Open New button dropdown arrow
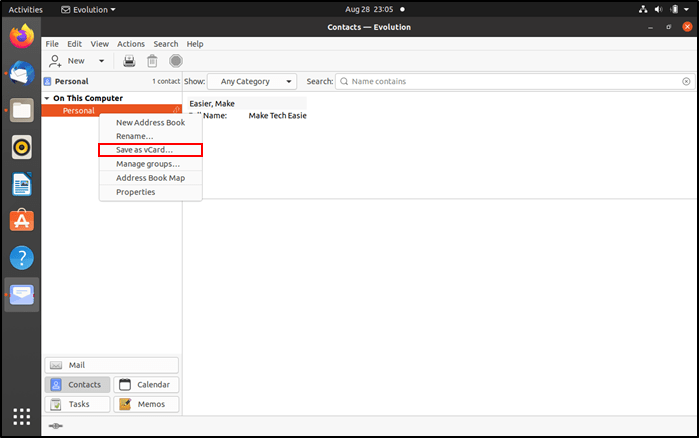The height and width of the screenshot is (438, 699). click(102, 61)
